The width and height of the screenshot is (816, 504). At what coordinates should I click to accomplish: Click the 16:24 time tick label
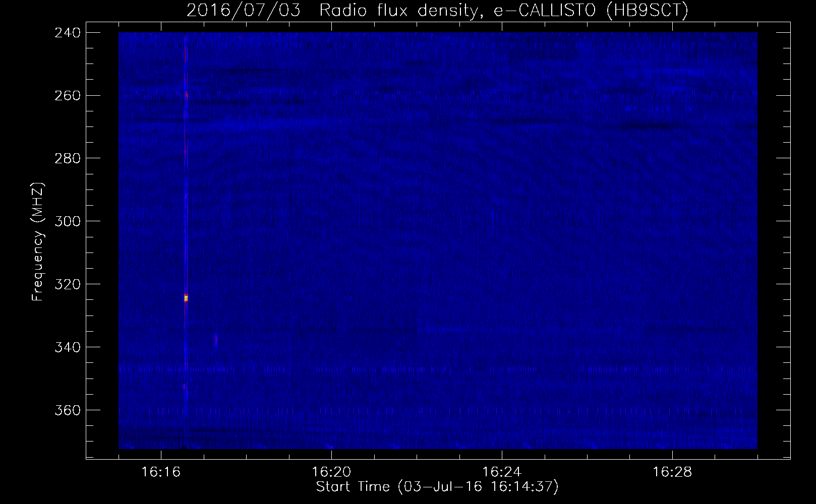502,472
